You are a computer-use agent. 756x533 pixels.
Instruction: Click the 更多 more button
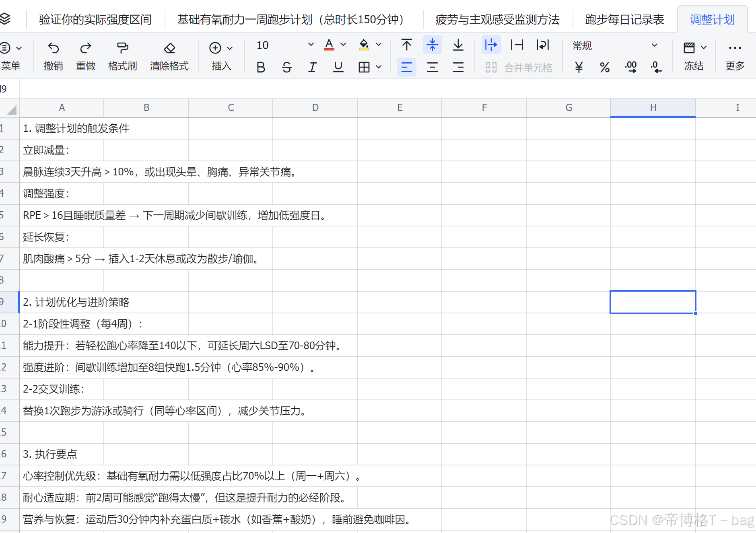(x=734, y=56)
